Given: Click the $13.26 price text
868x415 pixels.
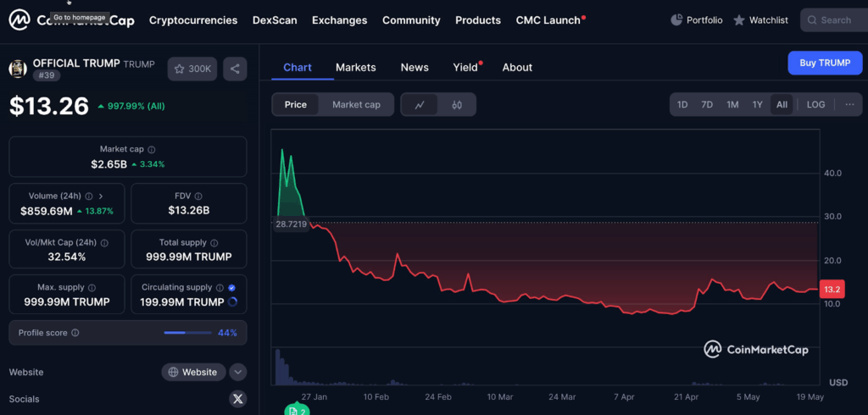Looking at the screenshot, I should tap(48, 106).
